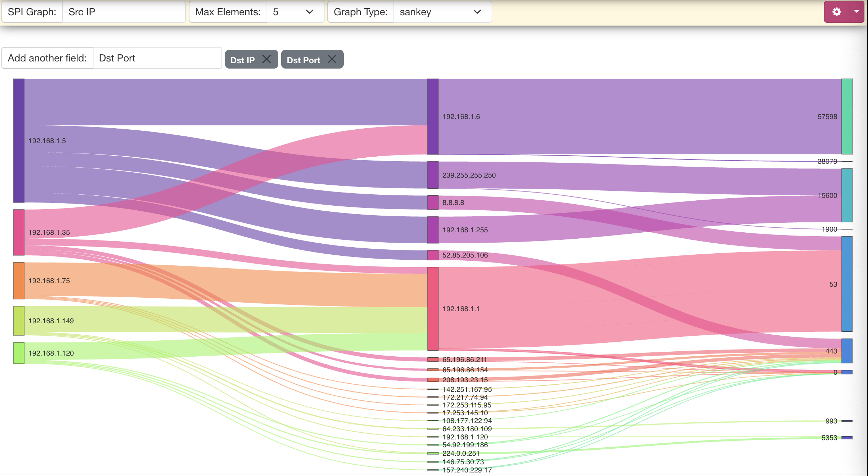Remove the Dst Port field chip

click(332, 59)
